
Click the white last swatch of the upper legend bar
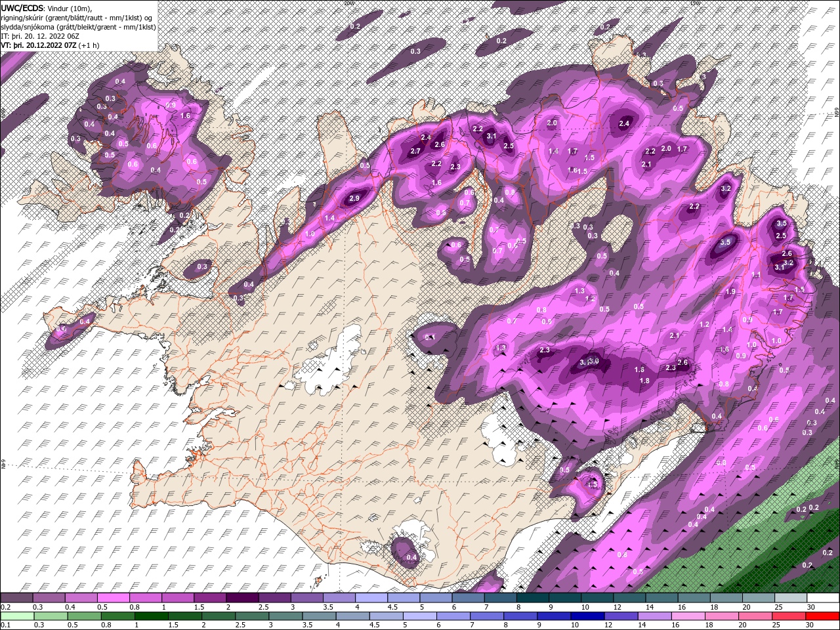pyautogui.click(x=822, y=598)
